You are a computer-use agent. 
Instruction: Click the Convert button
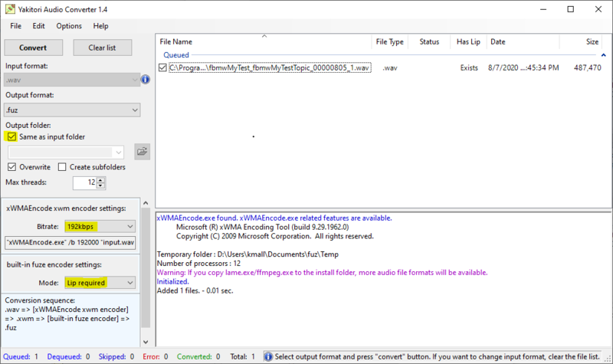click(x=33, y=48)
